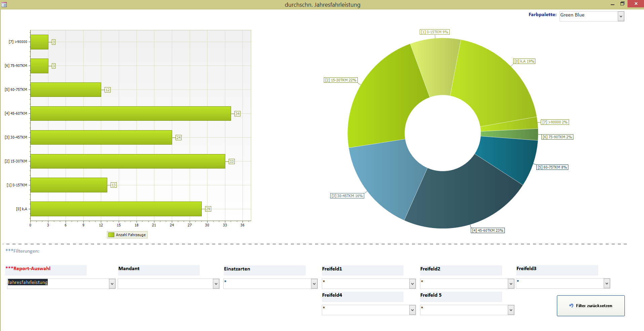644x331 pixels.
Task: Click the [4] 45-60TKM bar
Action: click(x=131, y=113)
